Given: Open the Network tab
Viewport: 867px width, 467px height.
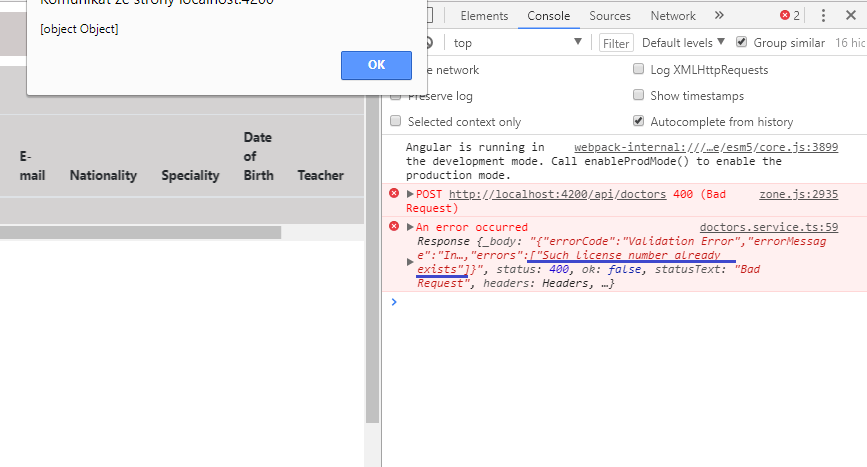Looking at the screenshot, I should pos(673,16).
